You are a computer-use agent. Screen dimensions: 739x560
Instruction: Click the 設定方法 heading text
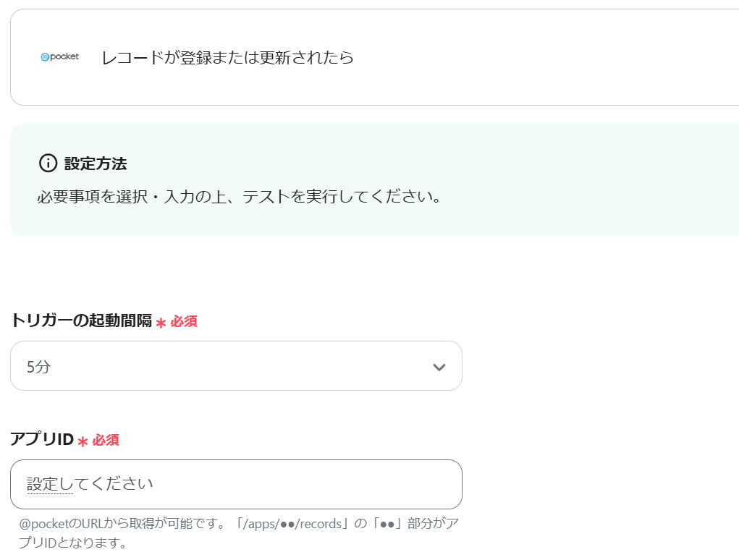coord(96,164)
